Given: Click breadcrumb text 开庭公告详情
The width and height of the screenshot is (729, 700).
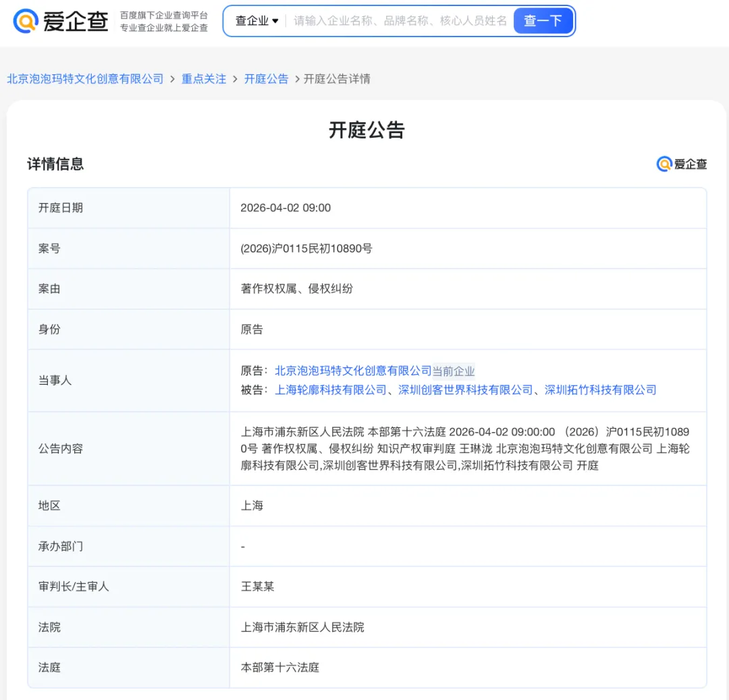Looking at the screenshot, I should click(337, 79).
